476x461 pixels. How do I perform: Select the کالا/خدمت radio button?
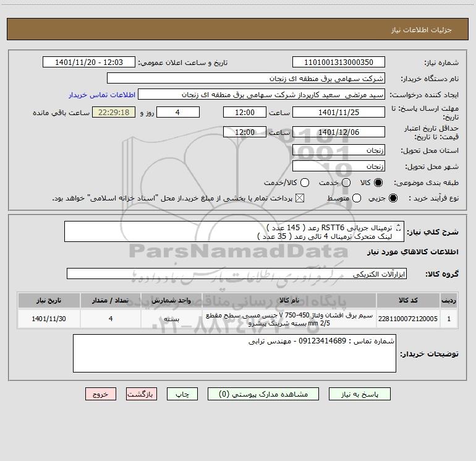click(x=305, y=183)
